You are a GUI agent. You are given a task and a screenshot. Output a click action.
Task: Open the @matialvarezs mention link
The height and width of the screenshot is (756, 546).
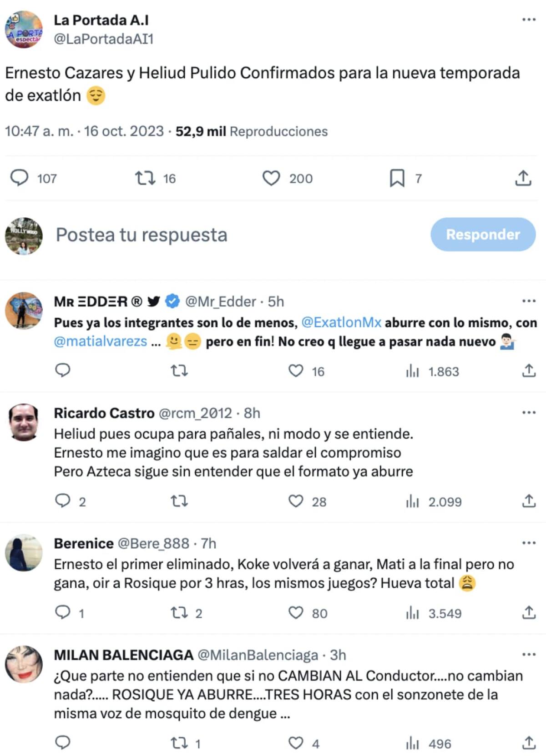(101, 341)
